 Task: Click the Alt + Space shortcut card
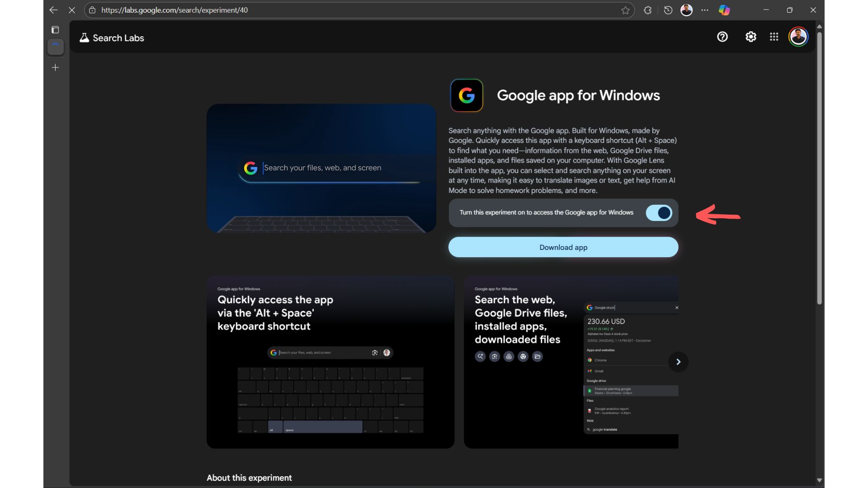330,361
